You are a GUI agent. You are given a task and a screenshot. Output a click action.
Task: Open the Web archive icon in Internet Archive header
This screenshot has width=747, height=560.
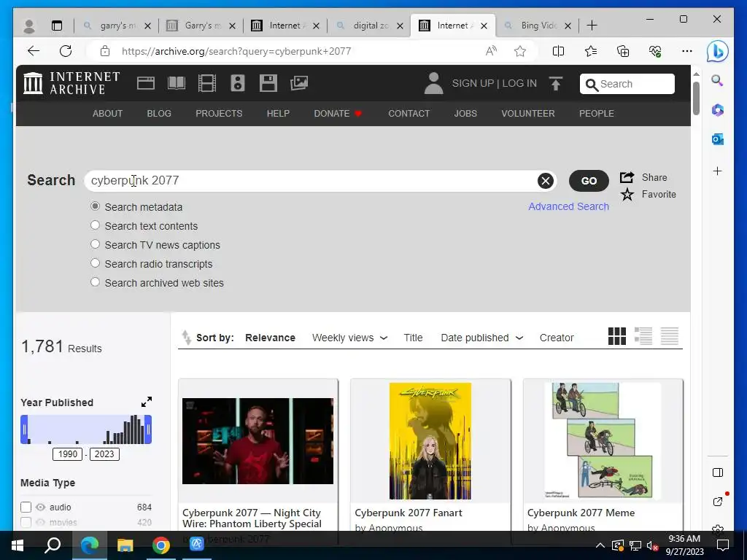146,83
